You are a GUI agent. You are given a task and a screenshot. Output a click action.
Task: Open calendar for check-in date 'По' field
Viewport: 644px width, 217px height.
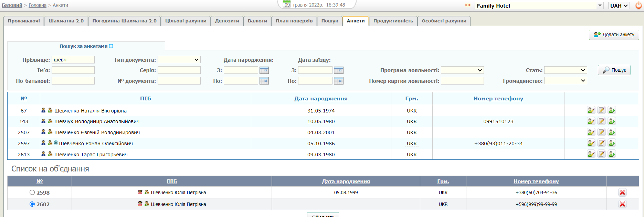point(339,81)
